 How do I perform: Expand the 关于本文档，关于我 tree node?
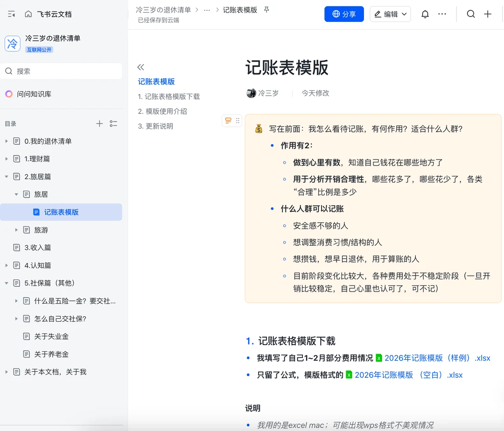click(7, 372)
